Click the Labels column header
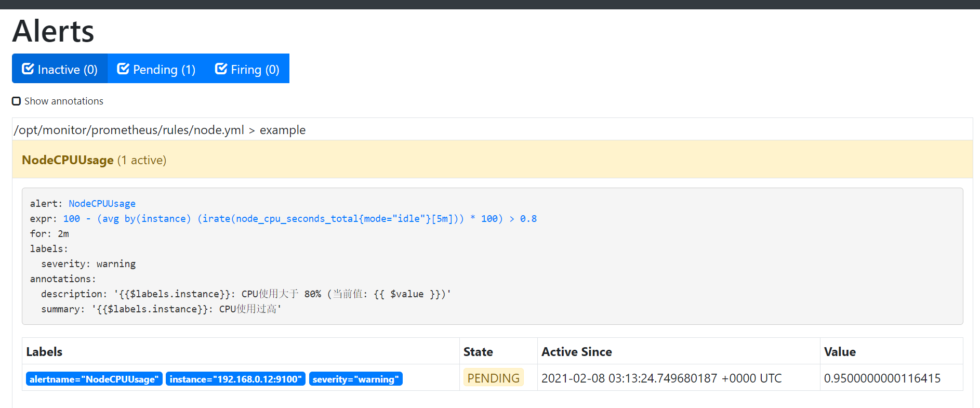The image size is (980, 408). pos(44,352)
